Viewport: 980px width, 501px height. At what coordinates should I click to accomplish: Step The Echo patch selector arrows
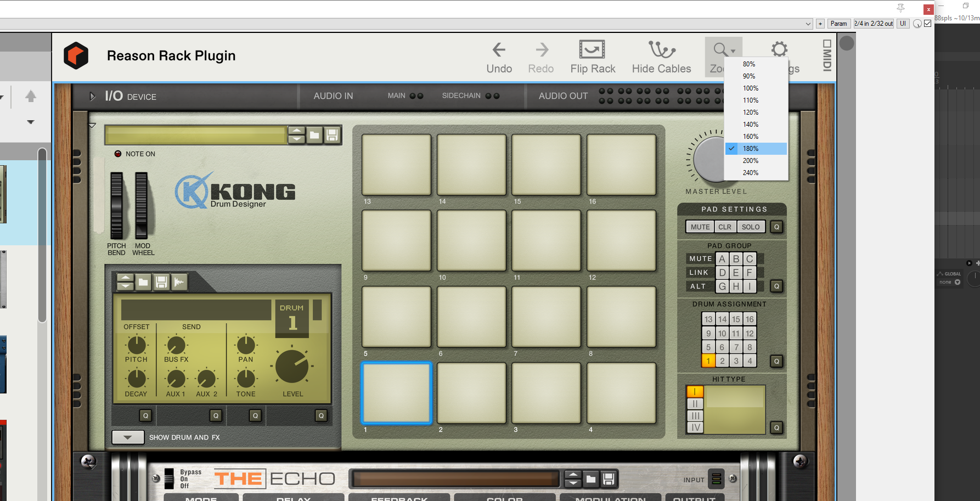573,479
